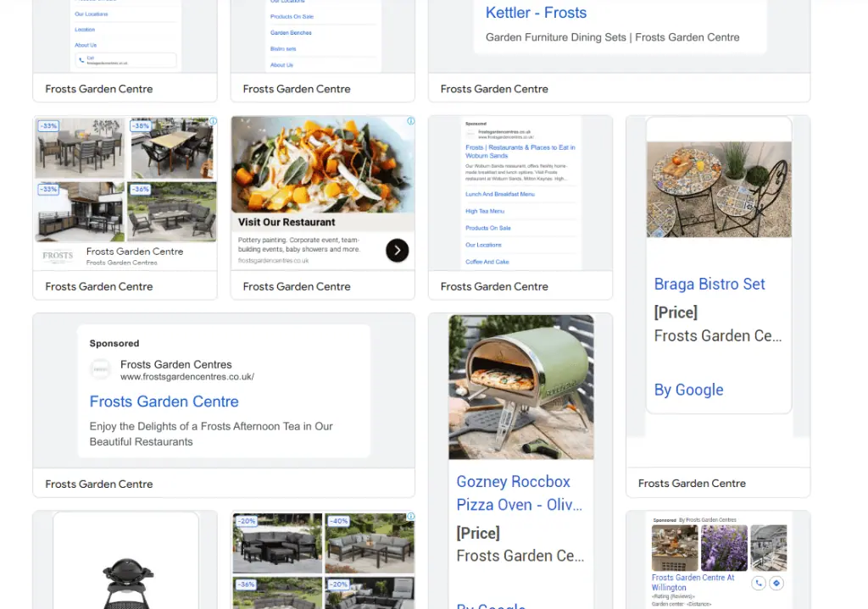Click Our Locations in the Woburn Sands ad

click(x=483, y=245)
